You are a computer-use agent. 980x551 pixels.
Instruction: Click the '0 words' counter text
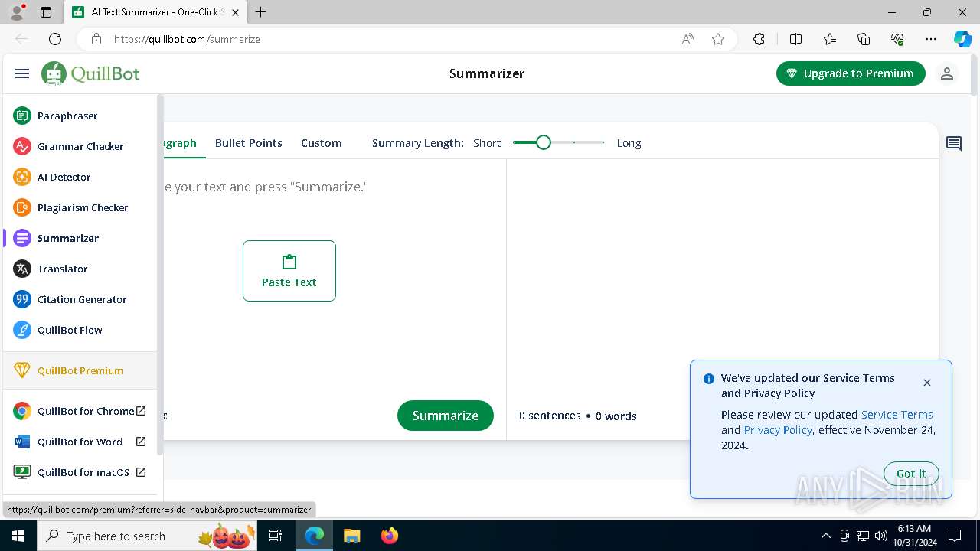(x=616, y=416)
